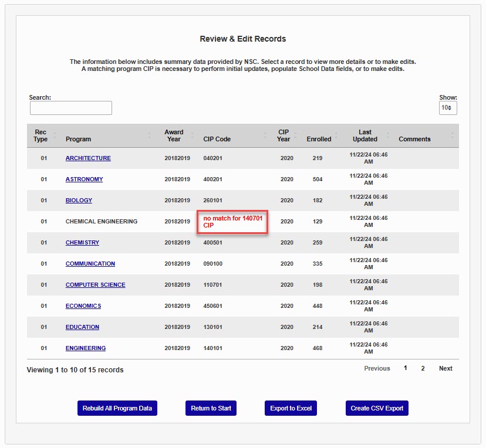Sort by the Enrolled column header
Viewport: 486px width, 448px height.
(319, 139)
